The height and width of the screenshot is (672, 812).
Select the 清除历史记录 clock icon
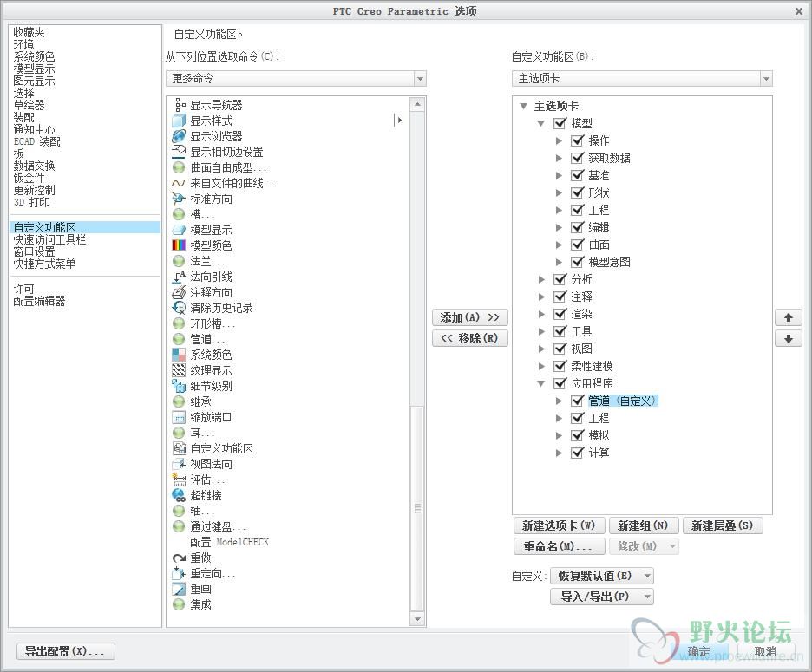[x=179, y=308]
